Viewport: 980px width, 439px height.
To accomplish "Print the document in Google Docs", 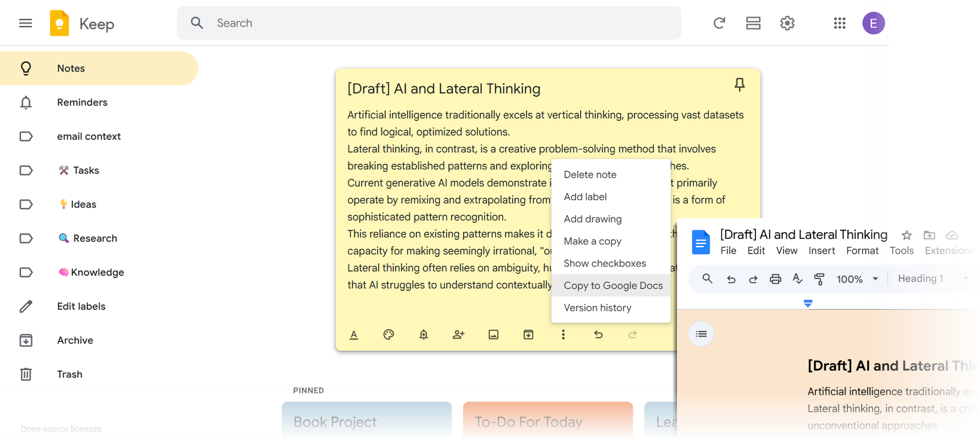I will pyautogui.click(x=775, y=278).
